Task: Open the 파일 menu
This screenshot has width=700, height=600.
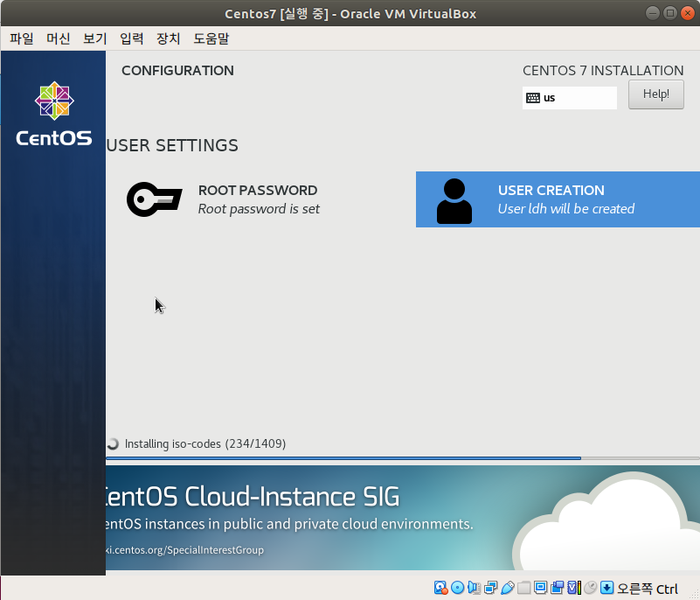Action: pos(22,38)
